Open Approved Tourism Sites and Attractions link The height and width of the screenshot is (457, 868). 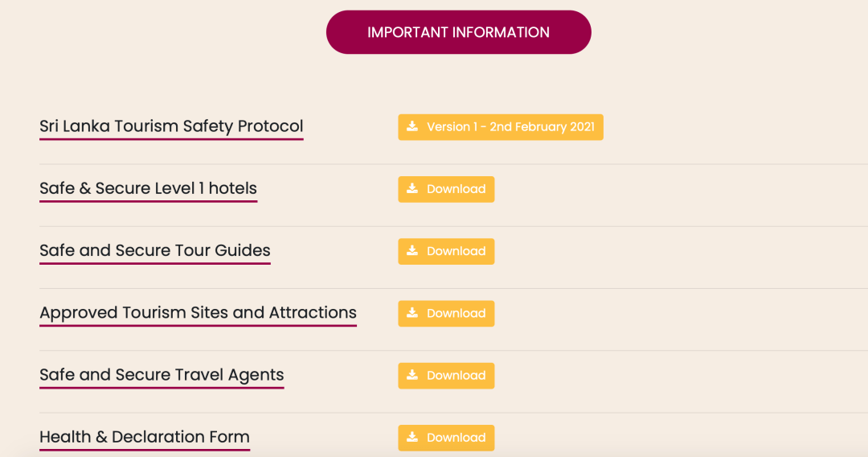click(x=198, y=312)
